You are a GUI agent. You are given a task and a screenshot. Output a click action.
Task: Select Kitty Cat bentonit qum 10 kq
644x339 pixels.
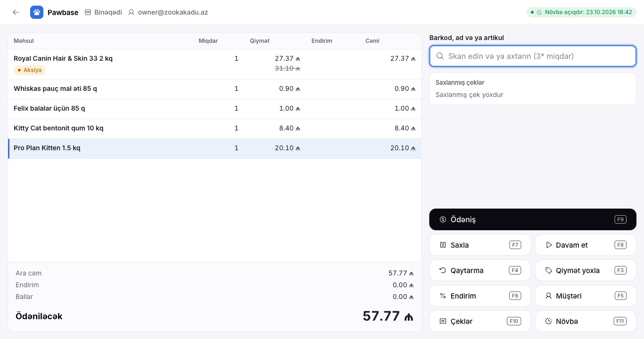coord(215,129)
